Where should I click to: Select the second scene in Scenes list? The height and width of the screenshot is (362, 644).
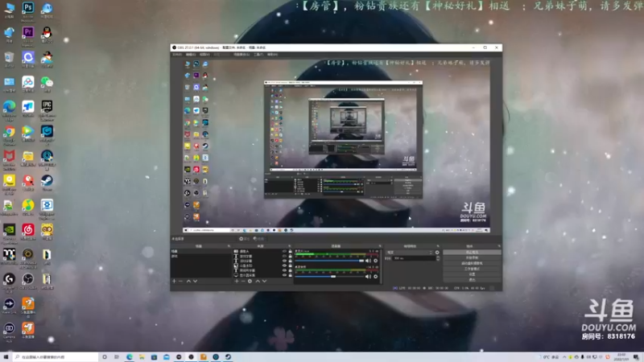(200, 256)
